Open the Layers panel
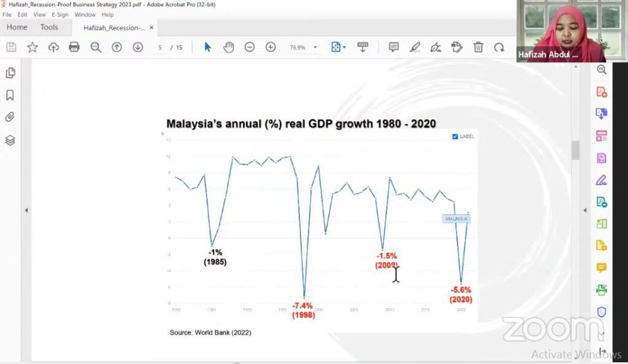Screen dimensions: 628x364 click(x=10, y=140)
